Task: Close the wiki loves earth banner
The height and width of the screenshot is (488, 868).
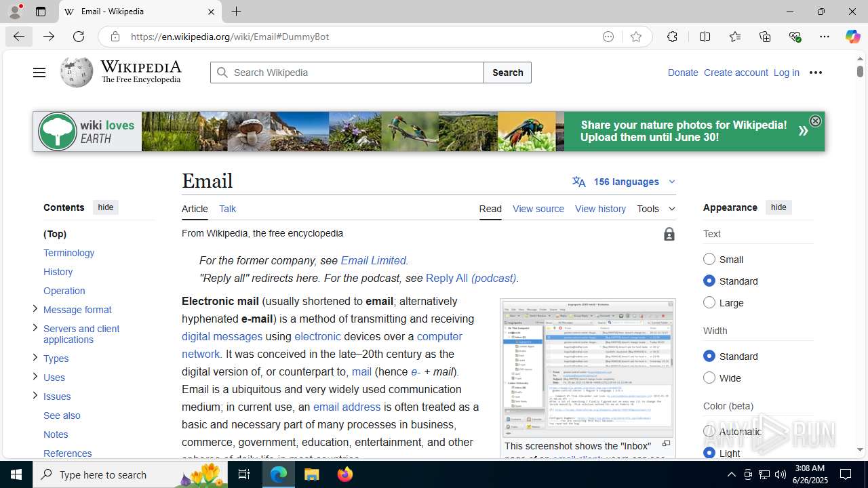Action: pyautogui.click(x=815, y=121)
